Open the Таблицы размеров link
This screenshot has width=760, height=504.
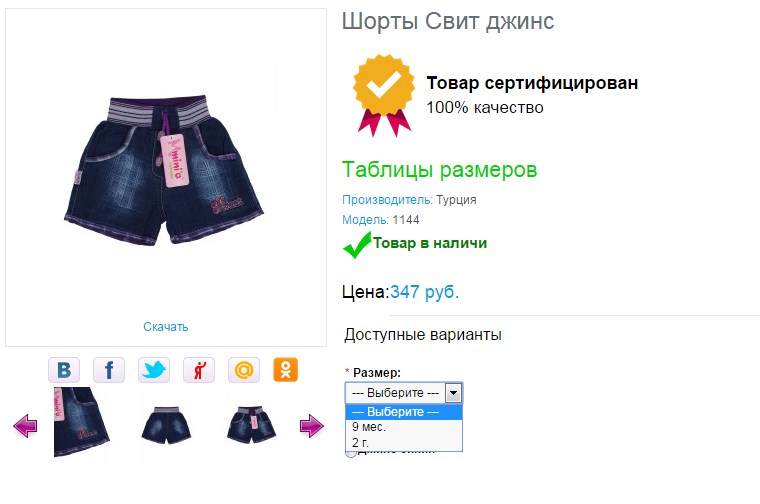coord(440,170)
